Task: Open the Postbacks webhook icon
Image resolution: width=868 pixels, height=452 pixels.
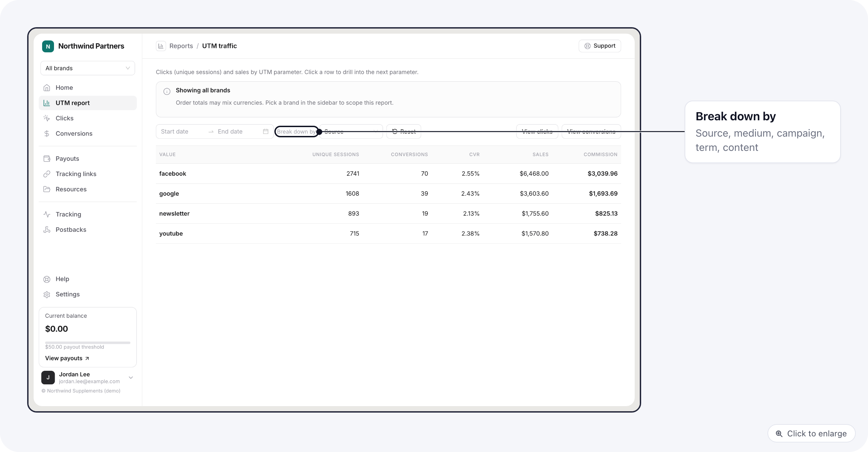Action: 47,230
